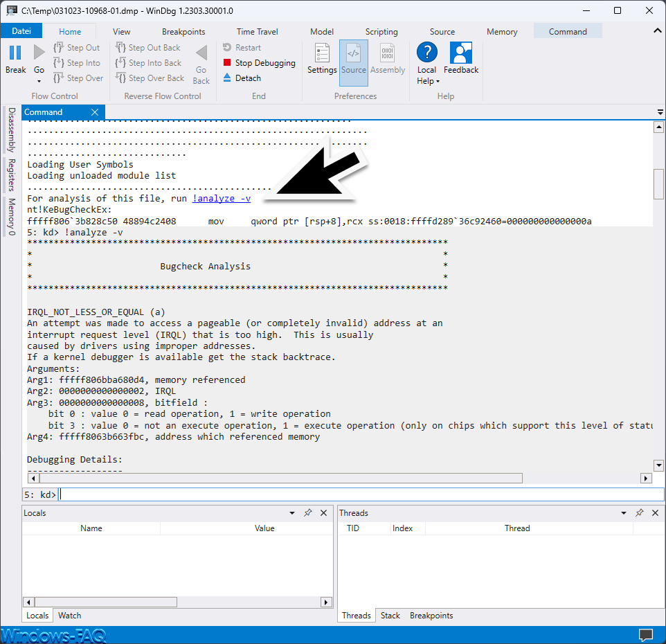Open the Memory ribbon tab
The height and width of the screenshot is (644, 666).
click(502, 32)
